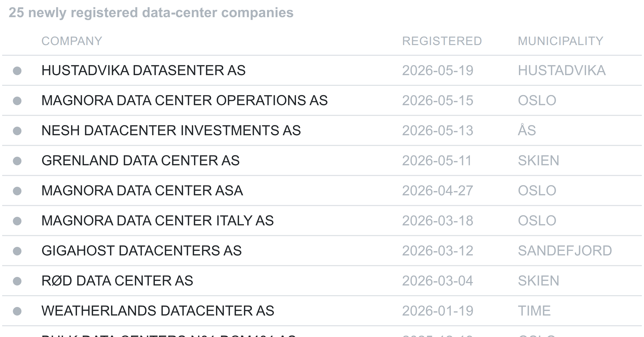
Task: Sort by the COMPANY column header
Action: pos(72,41)
